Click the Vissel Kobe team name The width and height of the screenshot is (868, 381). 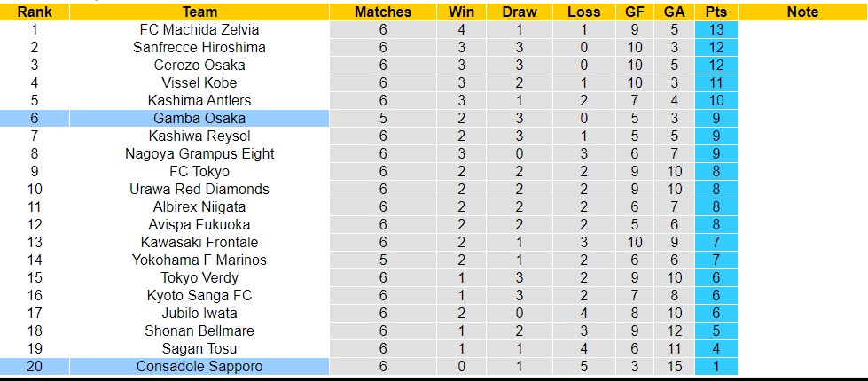click(x=199, y=82)
